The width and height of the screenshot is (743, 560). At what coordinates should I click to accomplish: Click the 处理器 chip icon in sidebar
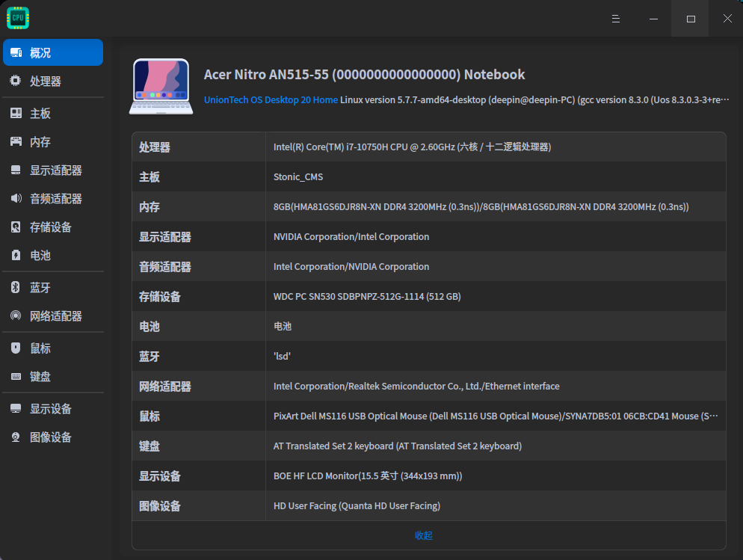(16, 81)
